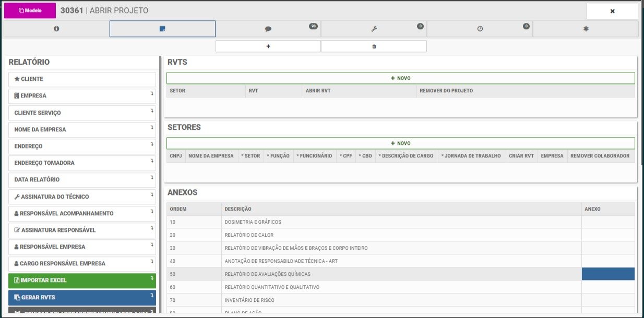Open the wrench tools tab
Screen dimensions: 644x318
coord(374,29)
